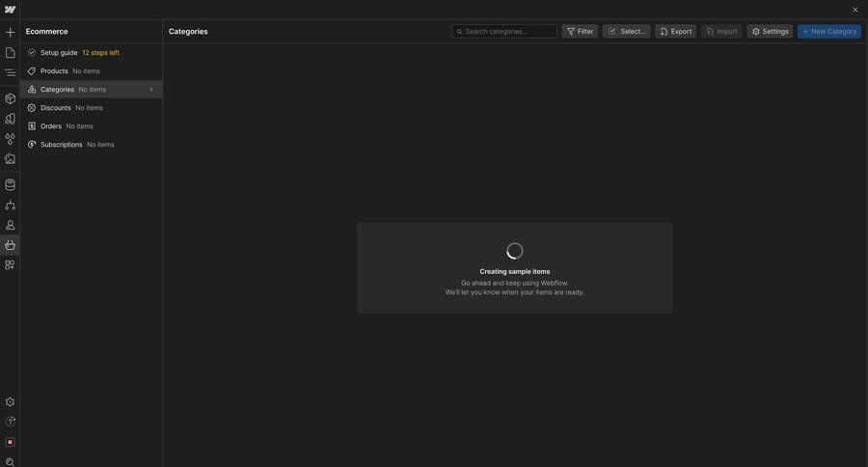Open the Navigator panel icon

click(x=10, y=72)
